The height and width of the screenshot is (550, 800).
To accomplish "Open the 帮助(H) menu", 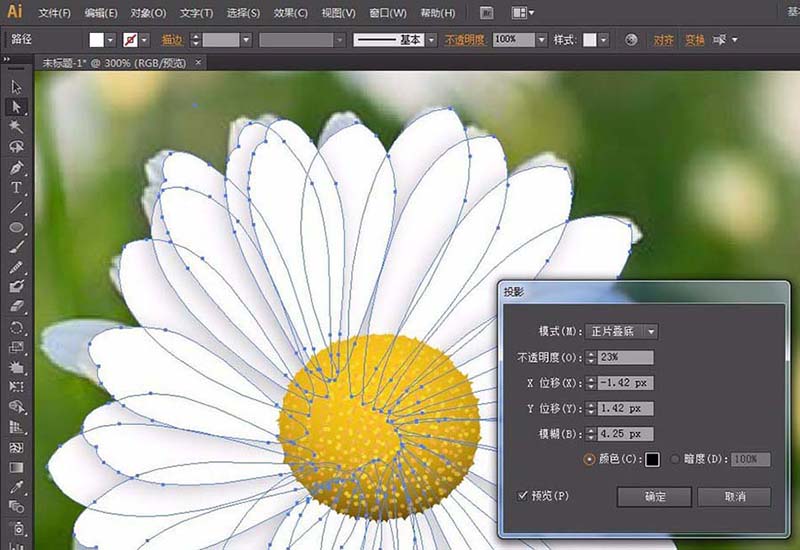I will (x=438, y=13).
